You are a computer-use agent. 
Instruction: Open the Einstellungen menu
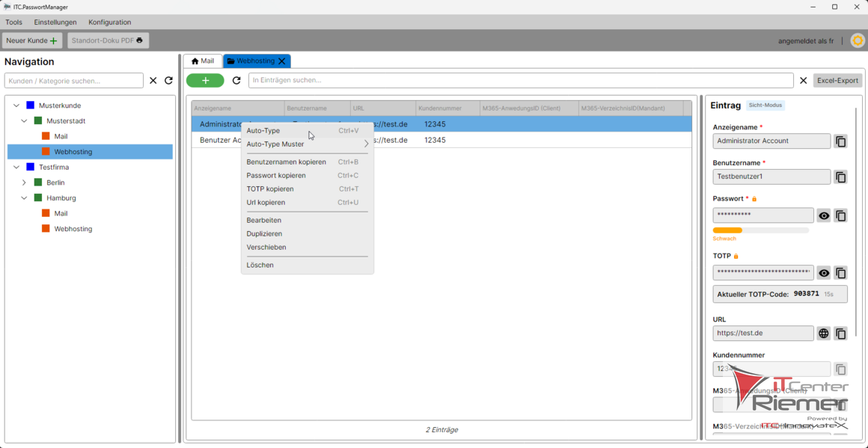55,22
